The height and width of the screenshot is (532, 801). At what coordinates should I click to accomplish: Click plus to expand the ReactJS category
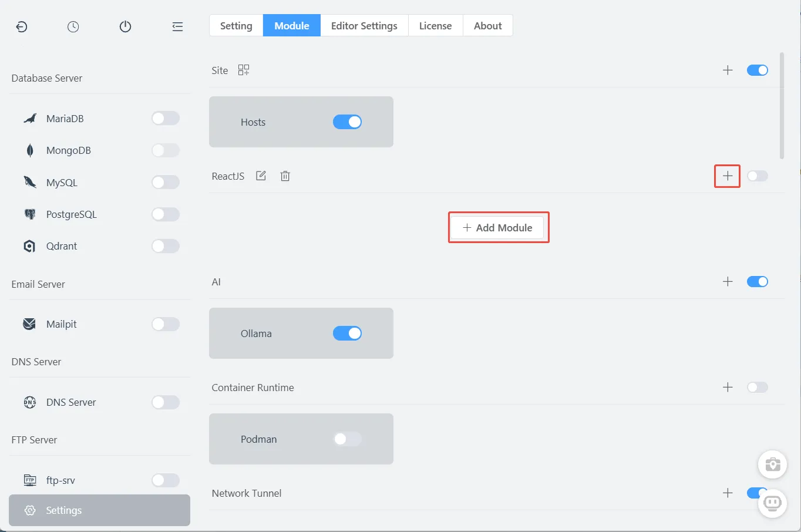click(728, 176)
